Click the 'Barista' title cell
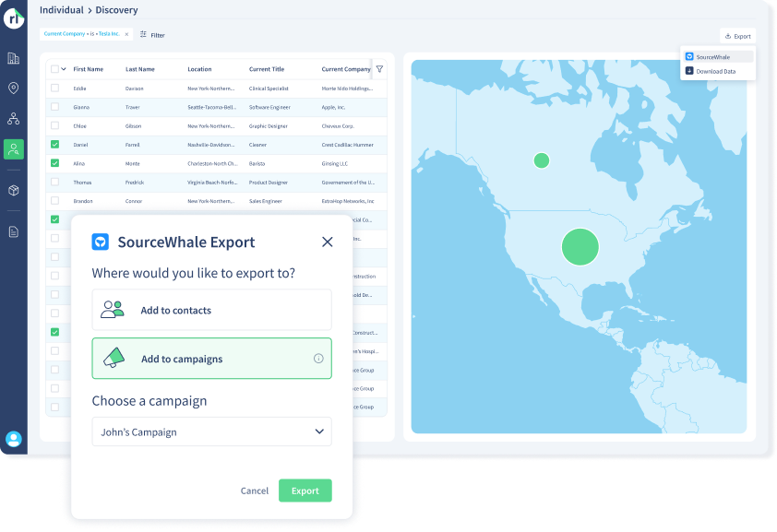 coord(257,164)
